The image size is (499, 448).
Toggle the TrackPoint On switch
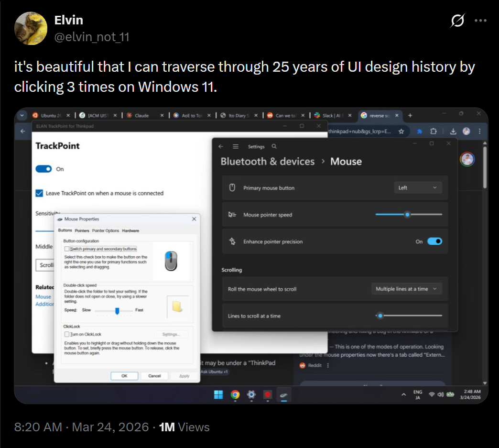pyautogui.click(x=43, y=169)
